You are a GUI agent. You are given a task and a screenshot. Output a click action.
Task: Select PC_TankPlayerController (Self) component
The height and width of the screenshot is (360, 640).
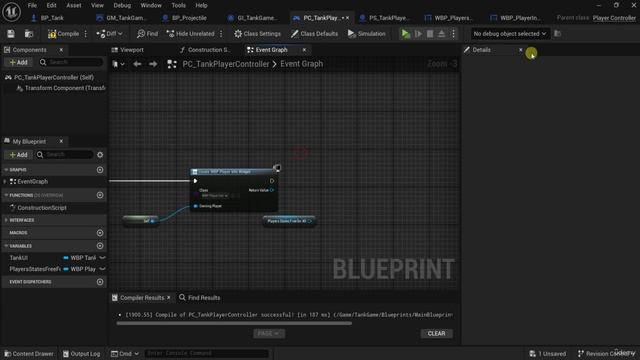point(53,78)
